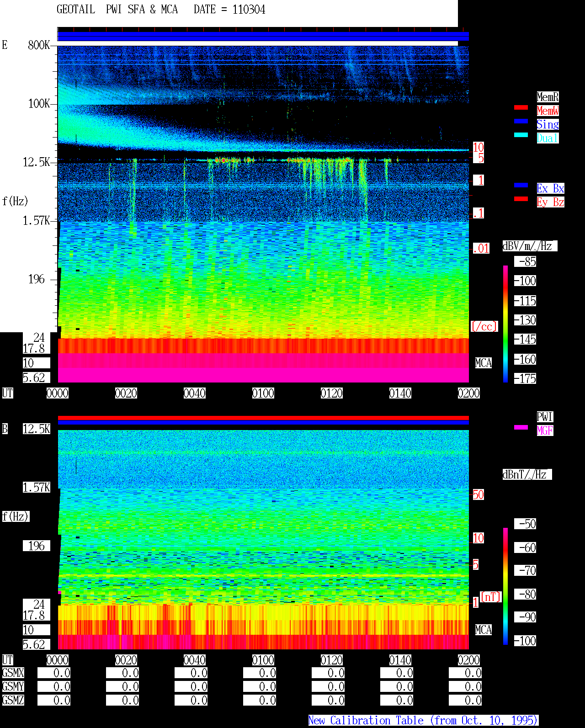The height and width of the screenshot is (728, 585).
Task: Click the "dBV/m/√Hz" unit label
Action: (530, 246)
